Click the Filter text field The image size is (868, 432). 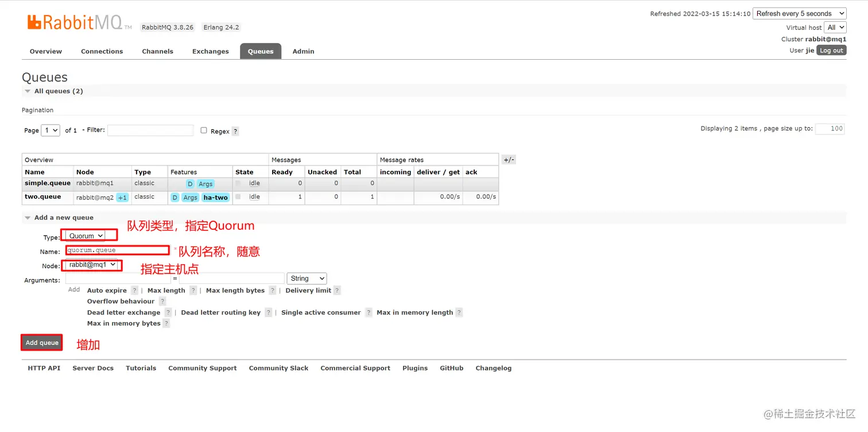tap(150, 130)
